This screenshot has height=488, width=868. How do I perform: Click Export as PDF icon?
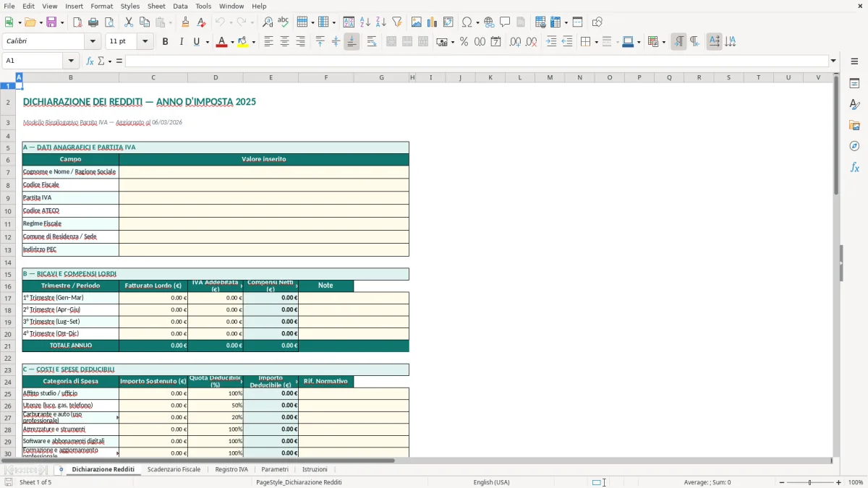click(77, 22)
